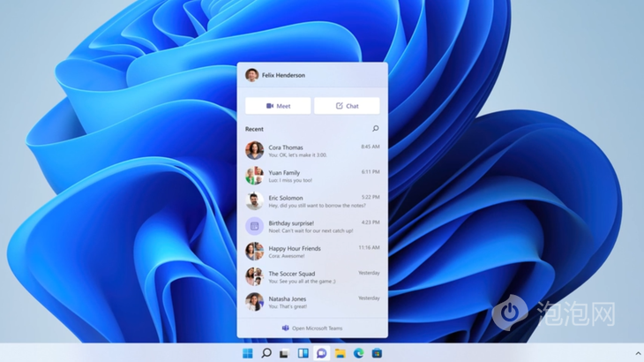Start a new conversation with Chat button

point(347,106)
